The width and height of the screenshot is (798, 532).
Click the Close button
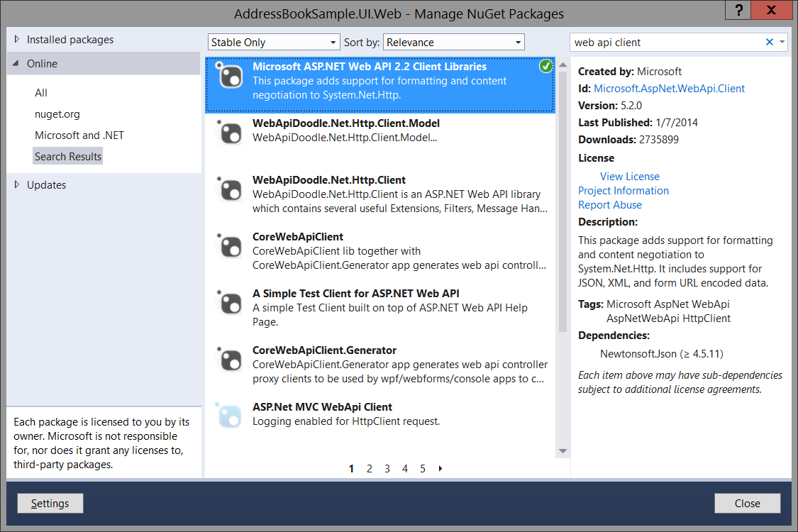(747, 503)
